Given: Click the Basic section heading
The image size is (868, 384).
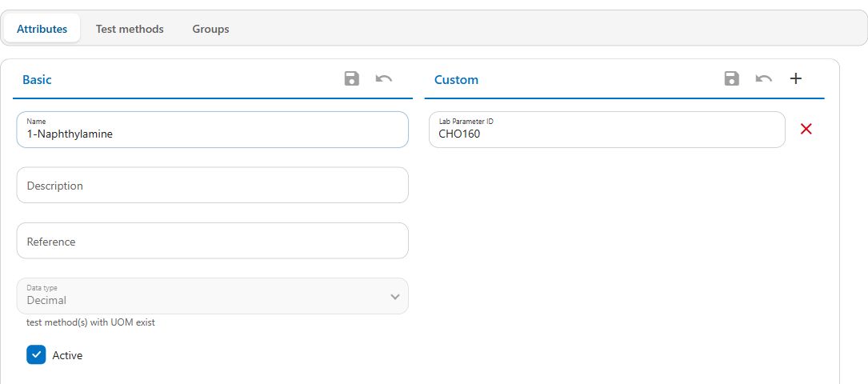Looking at the screenshot, I should 37,79.
